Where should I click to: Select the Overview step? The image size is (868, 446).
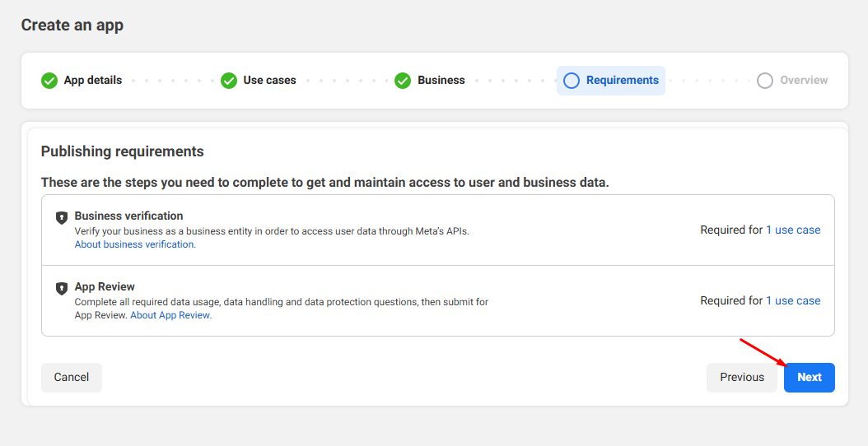792,81
